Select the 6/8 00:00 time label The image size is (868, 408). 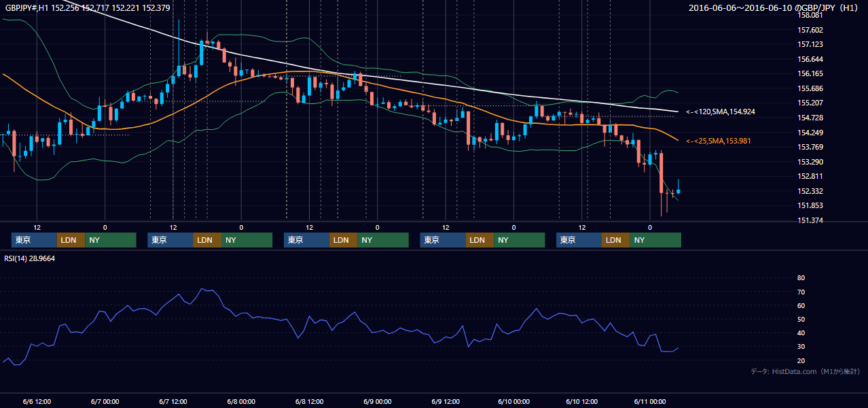241,402
